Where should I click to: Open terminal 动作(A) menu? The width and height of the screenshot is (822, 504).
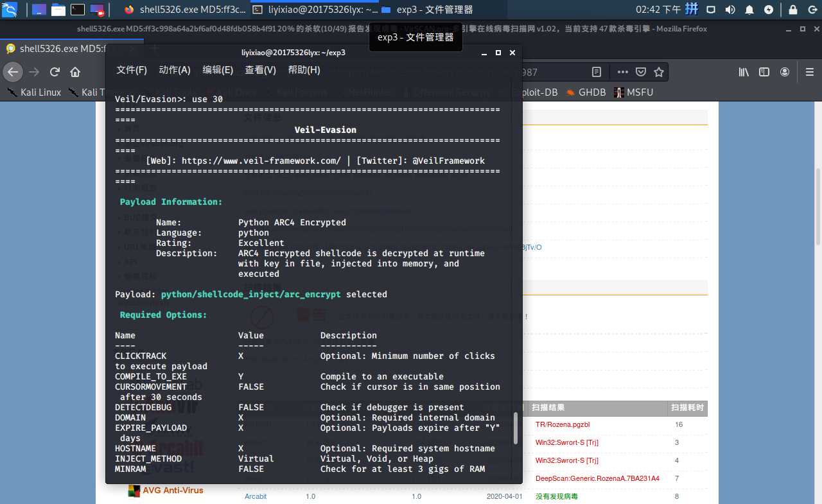175,70
